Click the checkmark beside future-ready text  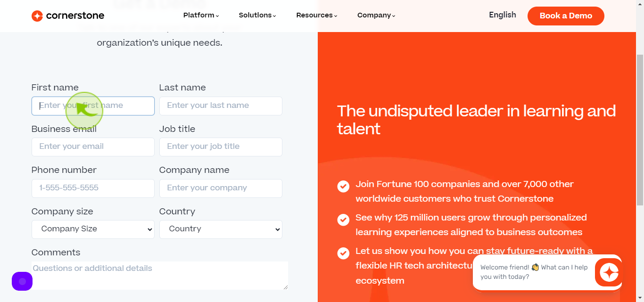[x=343, y=253]
